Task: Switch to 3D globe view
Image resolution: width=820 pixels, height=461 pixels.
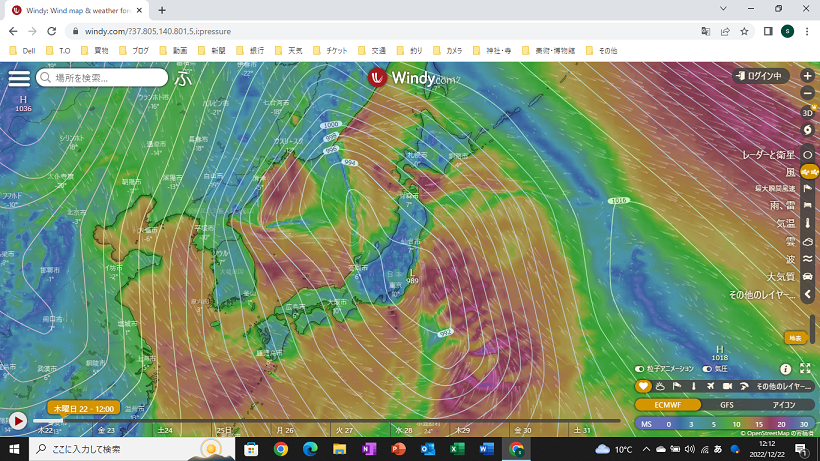Action: [807, 112]
